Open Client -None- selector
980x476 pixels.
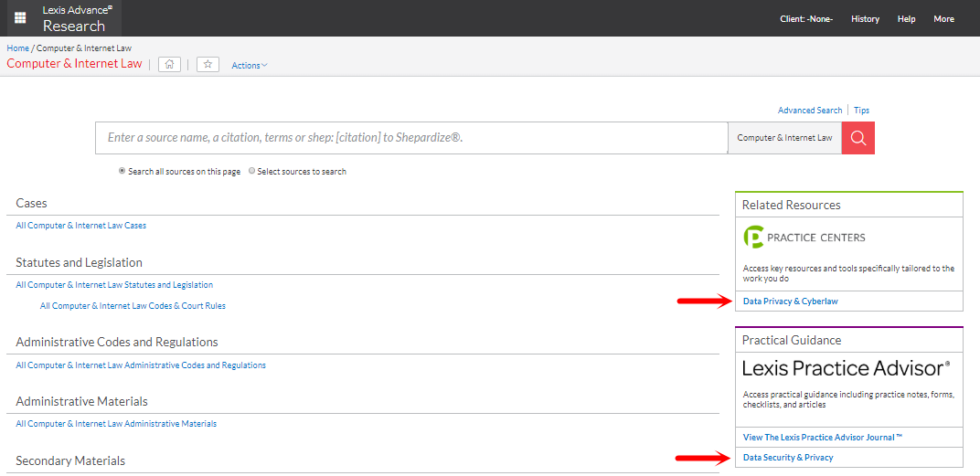(806, 19)
